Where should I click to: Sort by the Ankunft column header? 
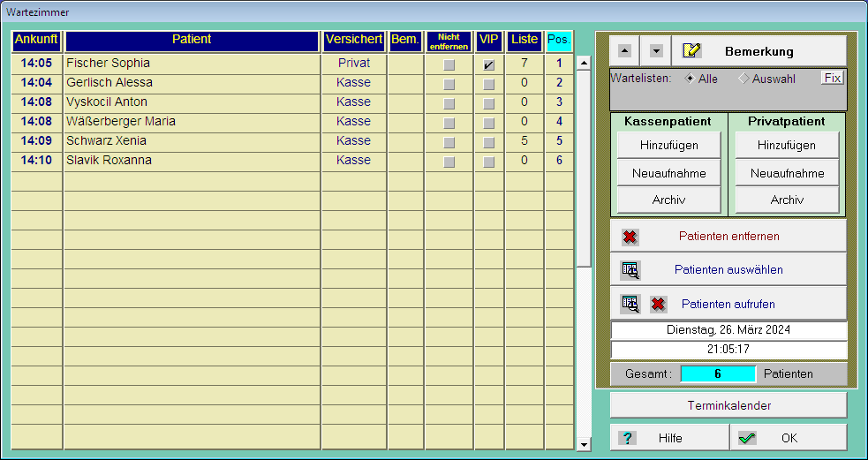tap(36, 41)
